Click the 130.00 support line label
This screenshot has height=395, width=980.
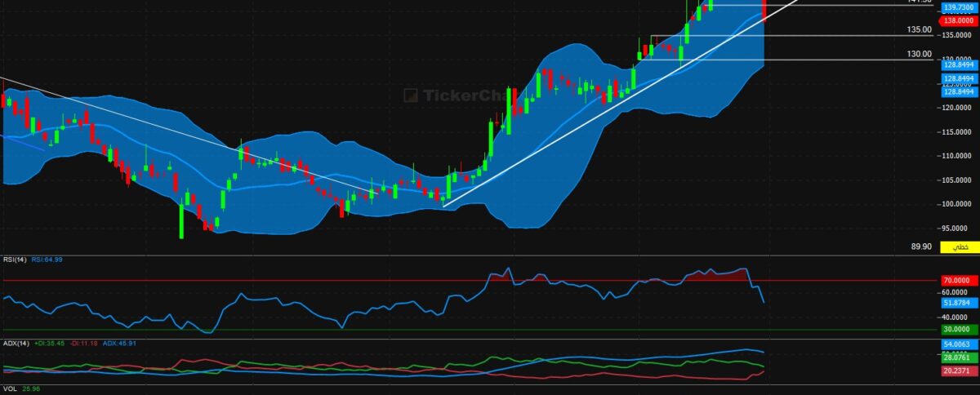click(920, 54)
